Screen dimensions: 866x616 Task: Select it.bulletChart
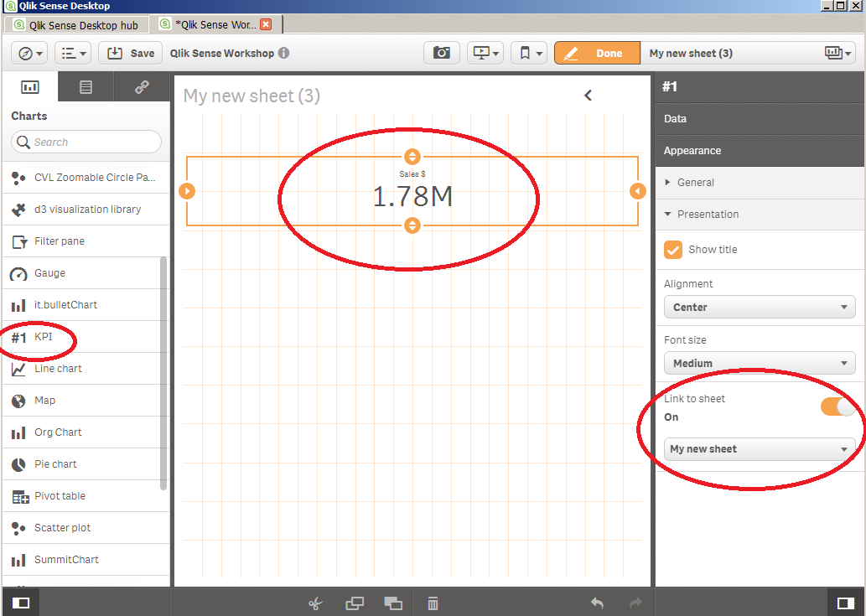click(x=81, y=305)
